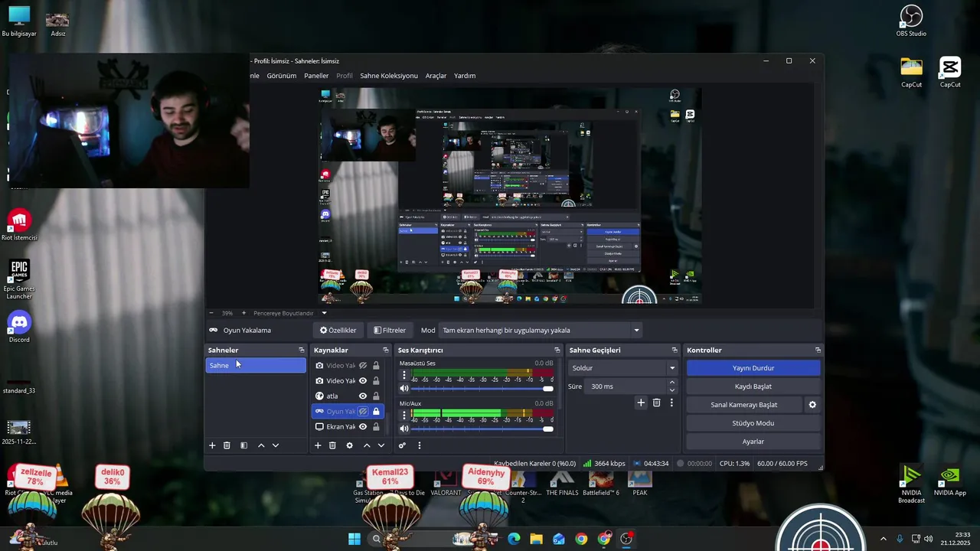The width and height of the screenshot is (980, 551).
Task: Open virtual camera settings gear
Action: (812, 405)
